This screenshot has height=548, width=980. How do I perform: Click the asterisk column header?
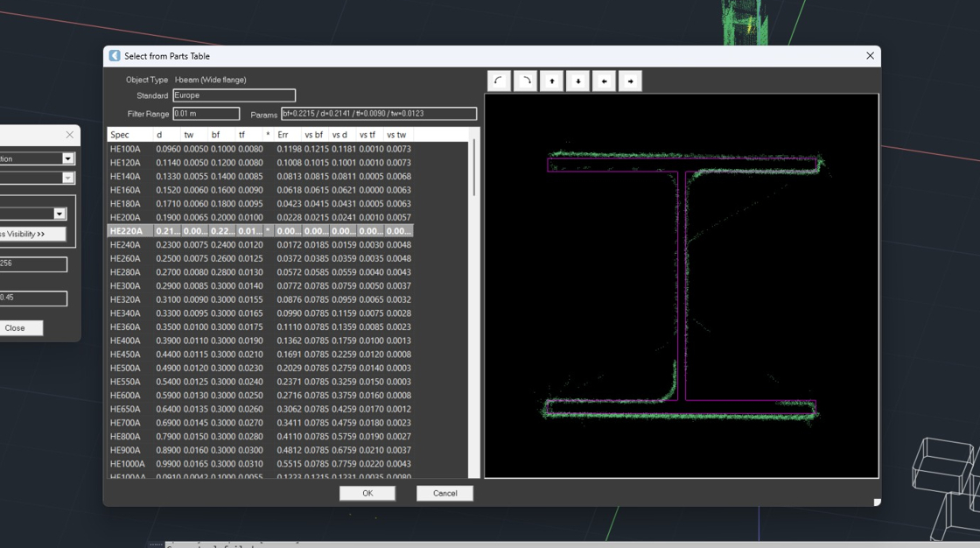tap(268, 135)
